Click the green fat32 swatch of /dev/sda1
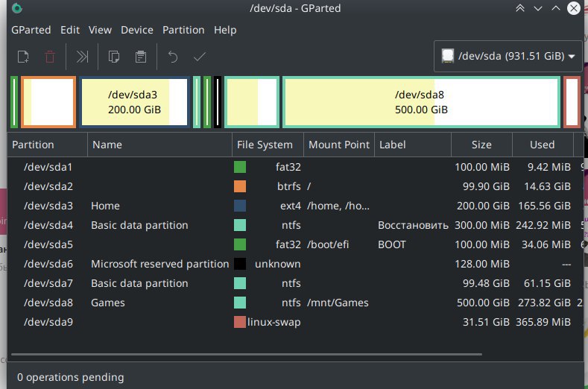This screenshot has height=389, width=588. 240,167
